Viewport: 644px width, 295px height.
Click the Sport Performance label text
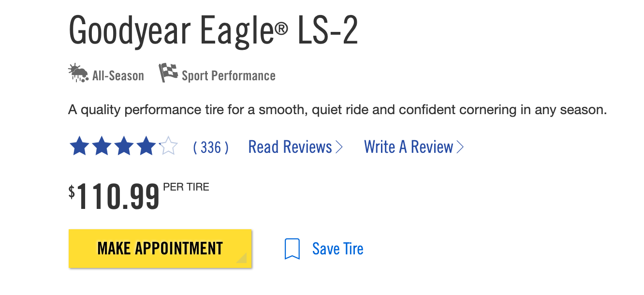(x=229, y=76)
